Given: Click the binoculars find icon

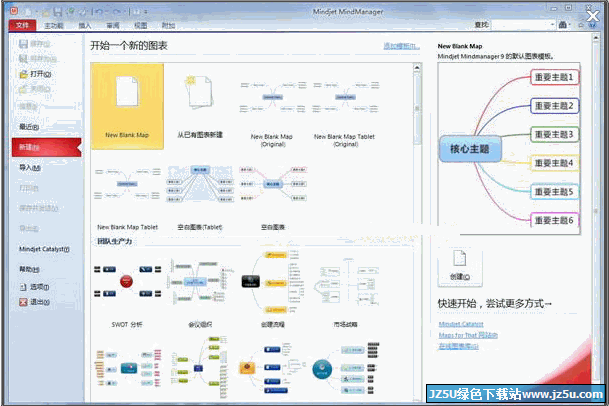Looking at the screenshot, I should (x=562, y=25).
